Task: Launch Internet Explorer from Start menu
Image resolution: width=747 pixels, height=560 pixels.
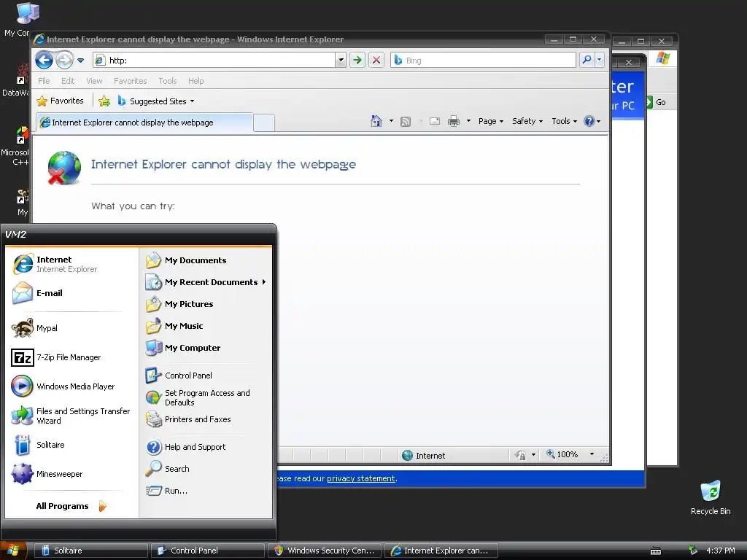Action: pyautogui.click(x=71, y=264)
